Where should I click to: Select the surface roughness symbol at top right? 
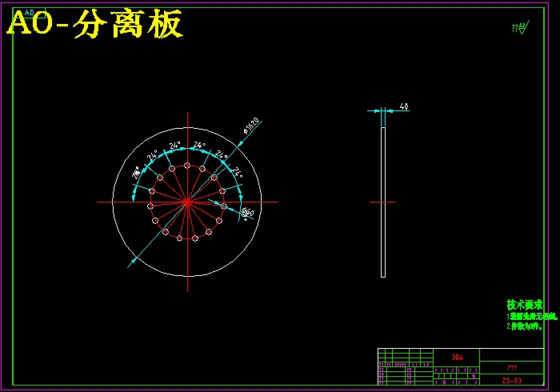(520, 29)
